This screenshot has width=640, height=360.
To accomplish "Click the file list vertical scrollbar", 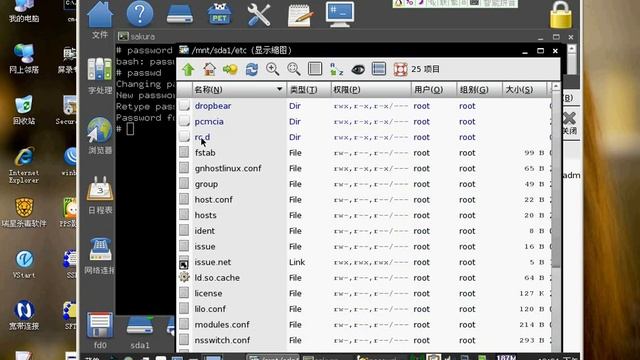I will (556, 180).
